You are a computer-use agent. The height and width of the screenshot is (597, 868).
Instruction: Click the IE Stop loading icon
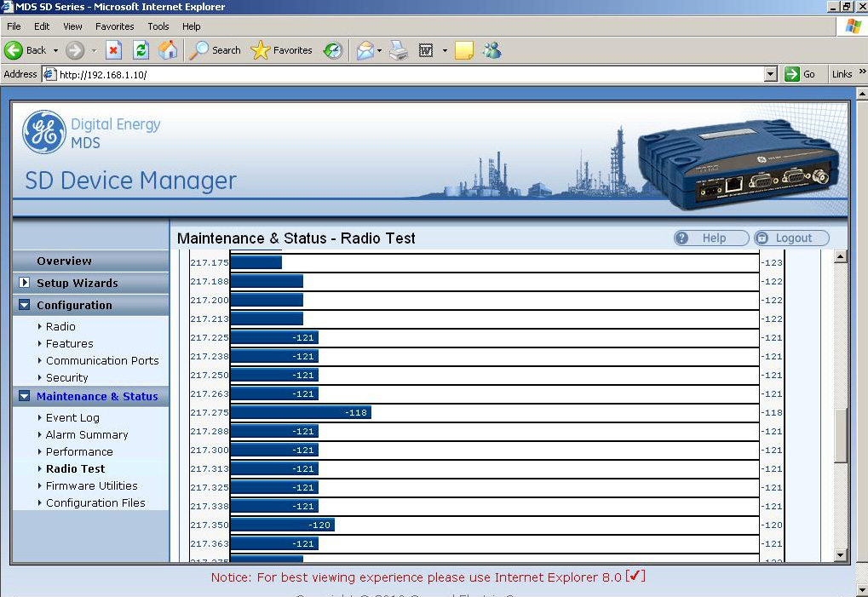[113, 50]
